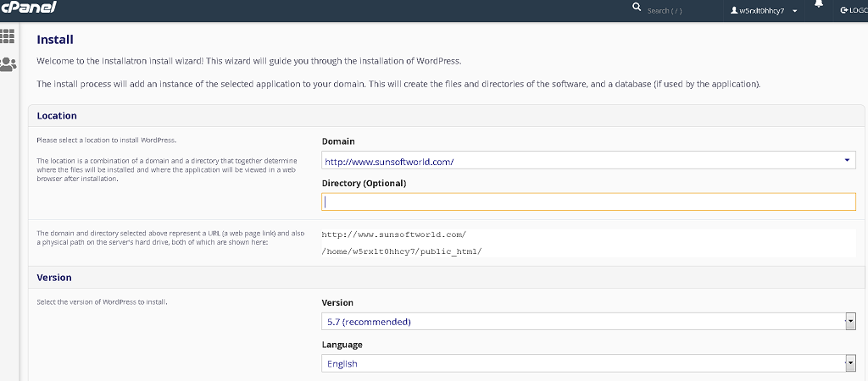This screenshot has height=381, width=868.
Task: Open the notifications bell
Action: [x=819, y=4]
